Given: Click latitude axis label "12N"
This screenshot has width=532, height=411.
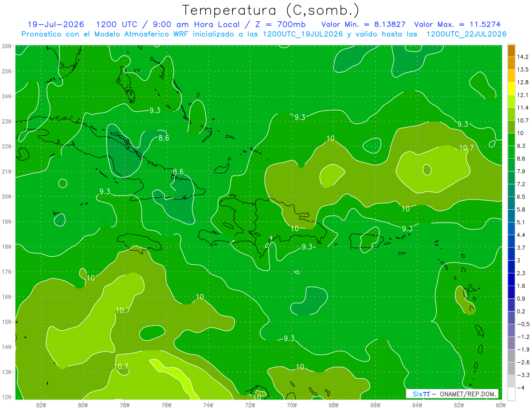Looking at the screenshot, I should 7,397.
